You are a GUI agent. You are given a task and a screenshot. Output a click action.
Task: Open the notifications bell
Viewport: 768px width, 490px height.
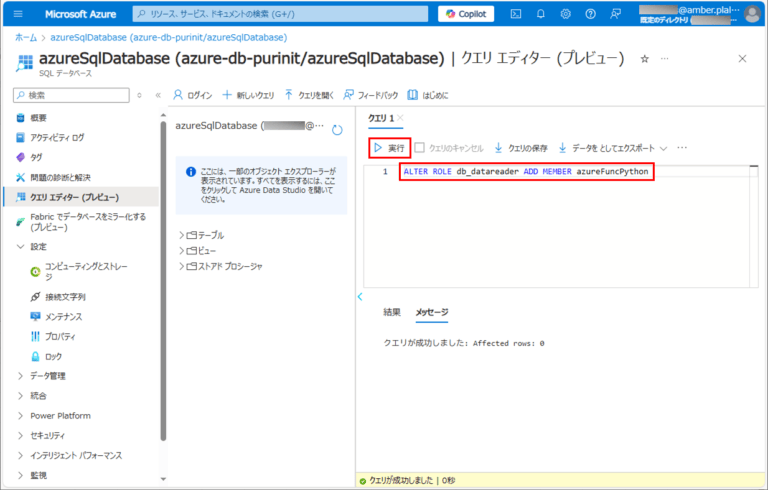(541, 14)
